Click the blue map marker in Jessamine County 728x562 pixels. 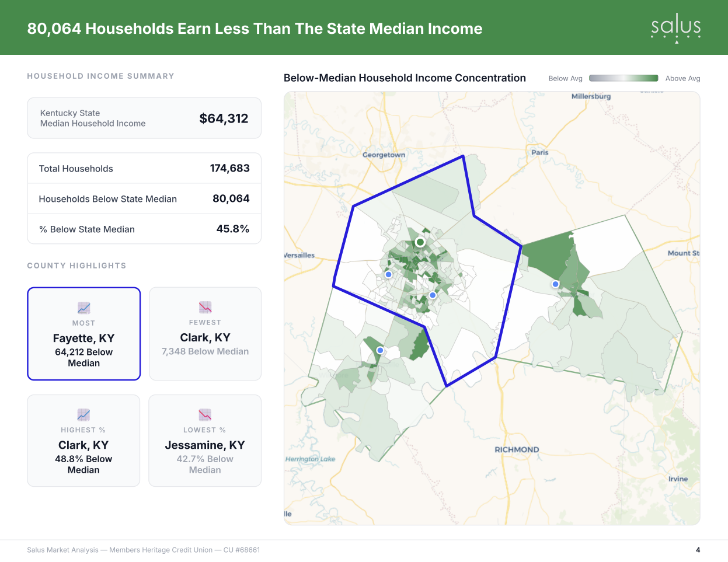[x=380, y=350]
